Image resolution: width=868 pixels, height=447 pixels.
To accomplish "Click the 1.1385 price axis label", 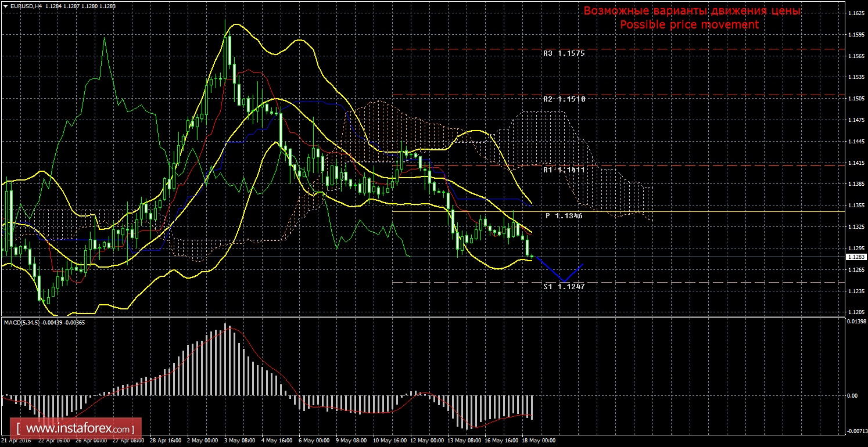I will [x=856, y=184].
